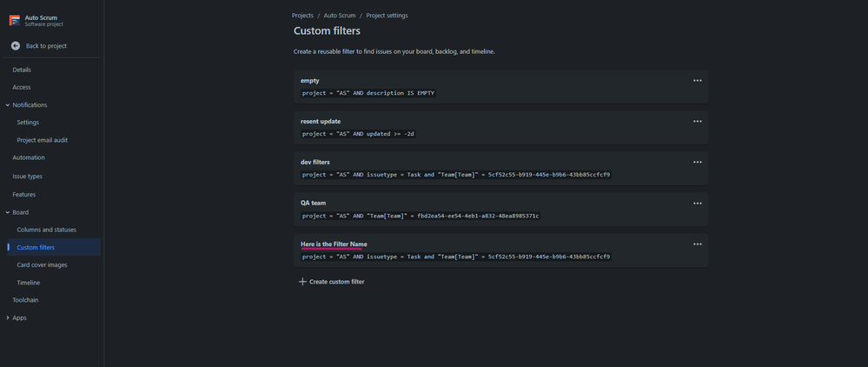The height and width of the screenshot is (367, 868).
Task: Click the 'QA team' filter name
Action: [314, 204]
